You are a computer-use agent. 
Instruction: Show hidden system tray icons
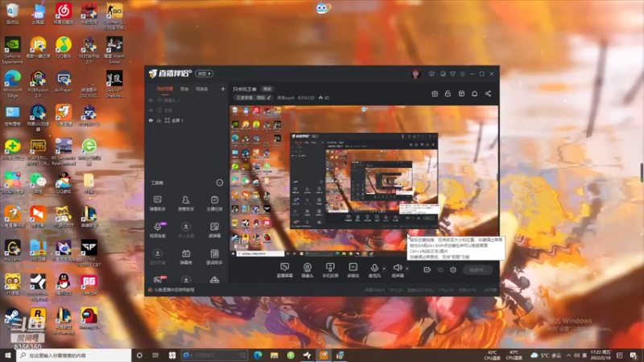(x=568, y=355)
